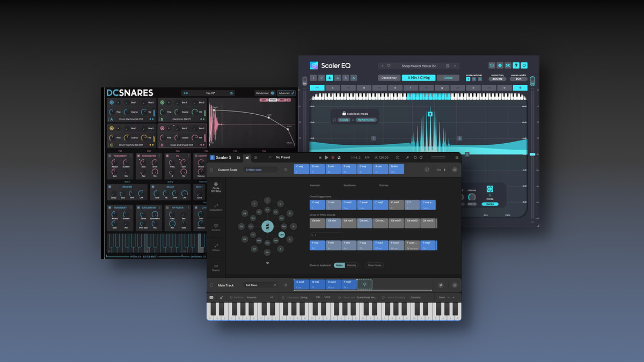This screenshot has width=644, height=362.
Task: Switch Show on keyboard to Velocity
Action: (352, 265)
